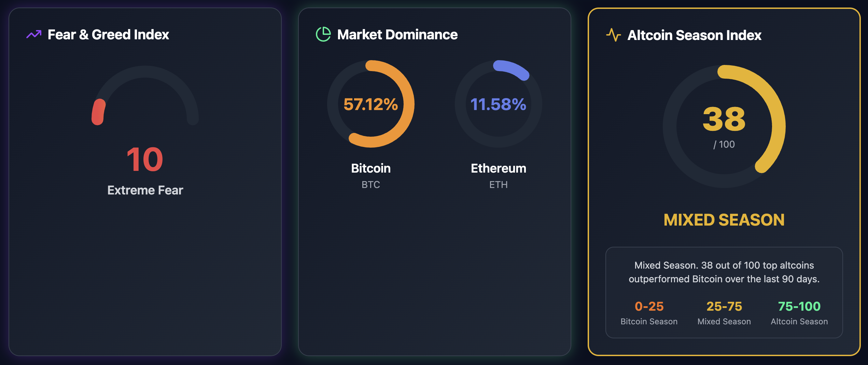Open the Market Dominance card header

[x=397, y=34]
